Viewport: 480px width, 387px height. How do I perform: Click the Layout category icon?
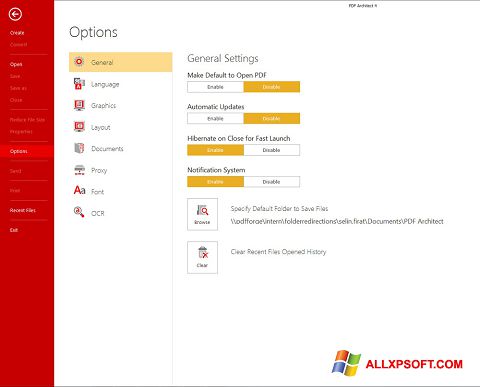(x=79, y=127)
